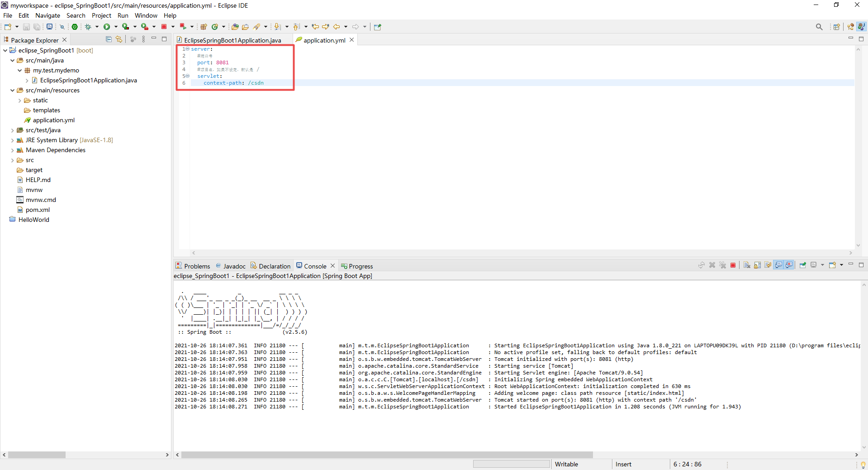Open the Project menu
Image resolution: width=868 pixels, height=470 pixels.
101,15
